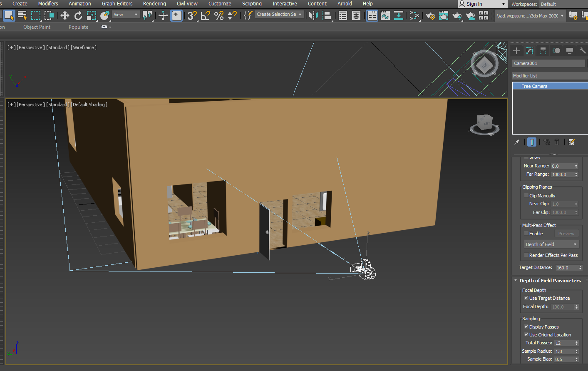Viewport: 588px width, 371px height.
Task: Open the Sign In dropdown
Action: 483,4
